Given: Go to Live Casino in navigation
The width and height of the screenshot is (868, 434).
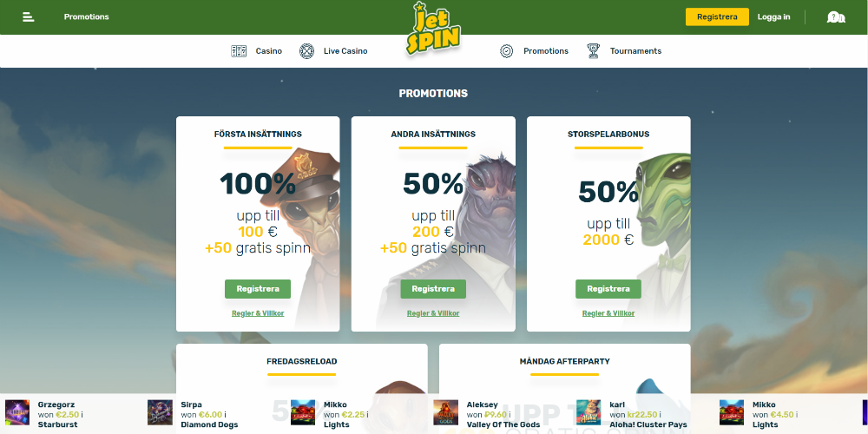Looking at the screenshot, I should 345,51.
